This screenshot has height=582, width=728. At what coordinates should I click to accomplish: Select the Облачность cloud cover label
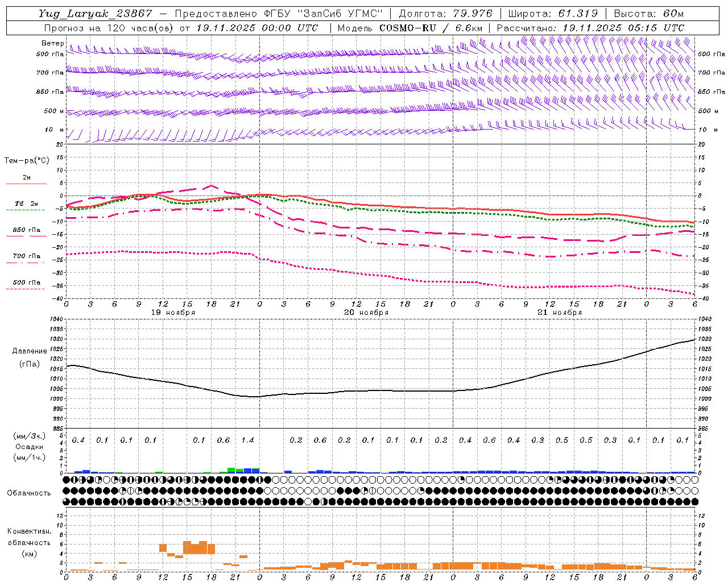[x=29, y=493]
